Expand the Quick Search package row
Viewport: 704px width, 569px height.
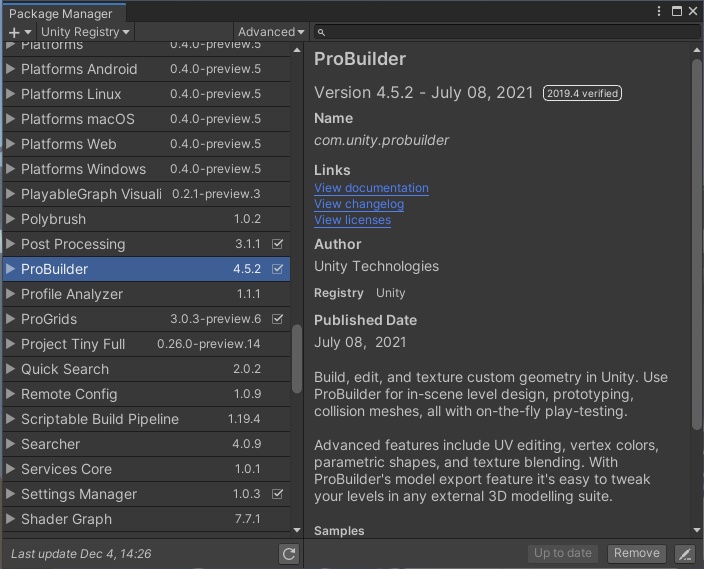pyautogui.click(x=10, y=369)
